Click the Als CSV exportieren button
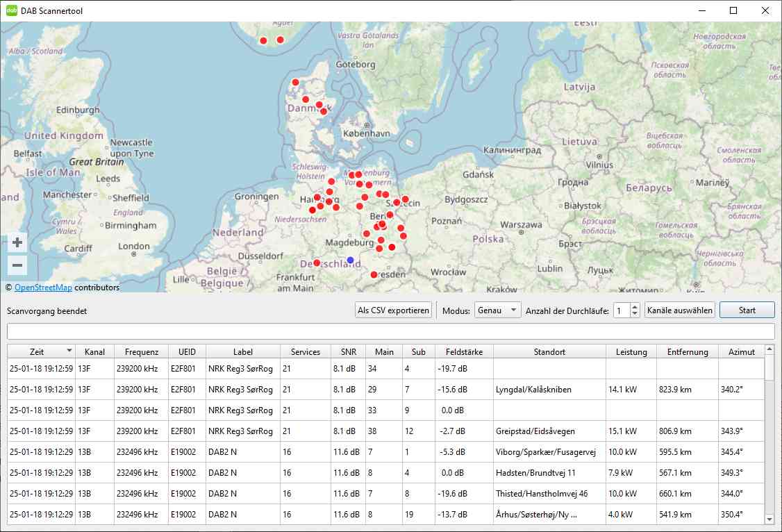This screenshot has height=532, width=782. tap(393, 310)
